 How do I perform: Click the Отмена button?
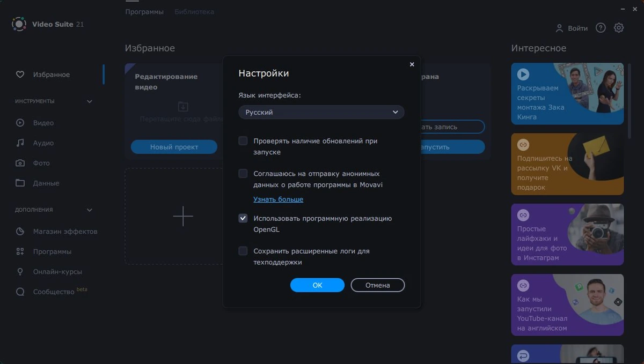coord(378,285)
